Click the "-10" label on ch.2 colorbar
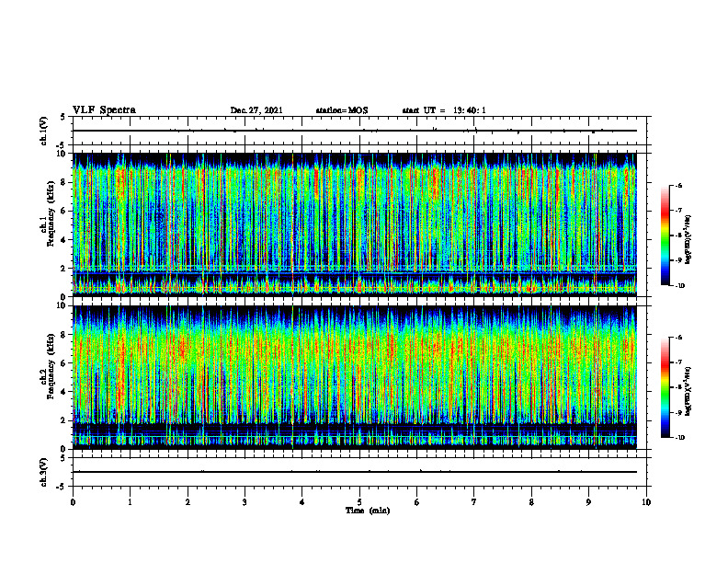Screen dimensions: 728x563 [x=680, y=438]
